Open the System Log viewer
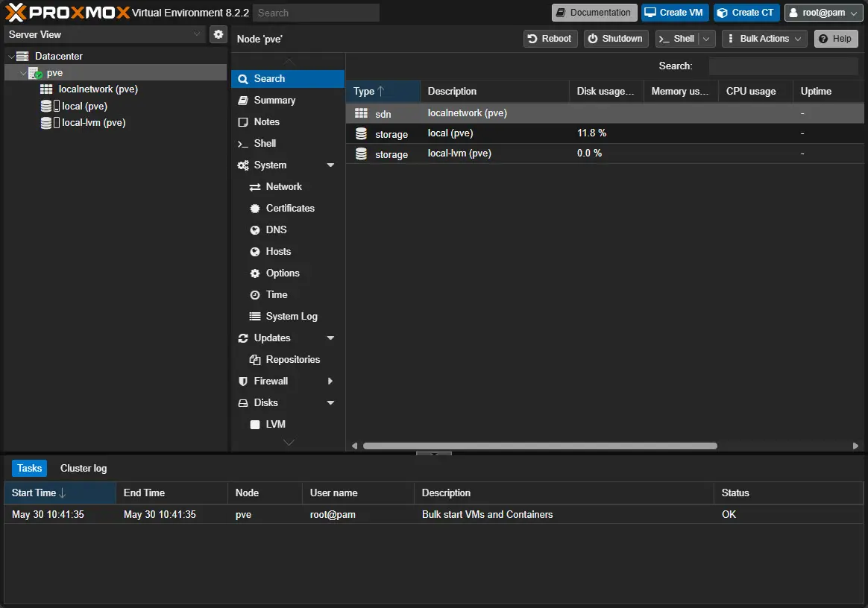This screenshot has height=608, width=868. [x=291, y=317]
